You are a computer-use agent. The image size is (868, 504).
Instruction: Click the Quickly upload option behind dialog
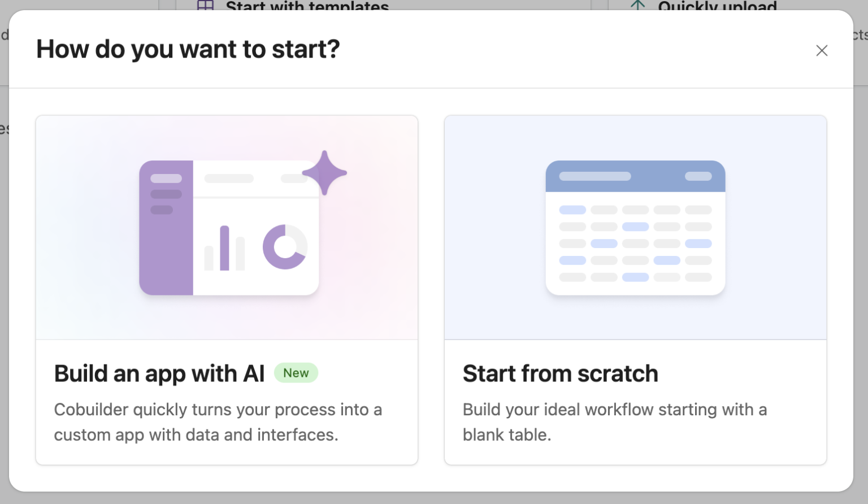click(717, 6)
